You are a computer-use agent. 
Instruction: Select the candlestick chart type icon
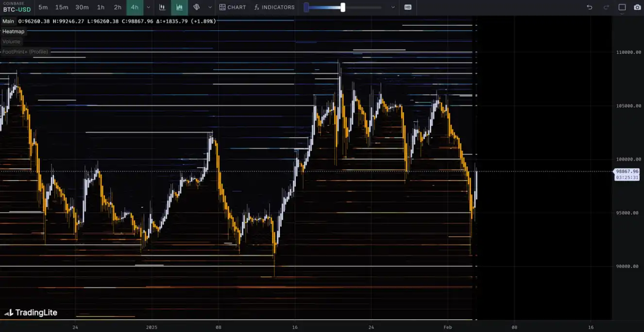pyautogui.click(x=162, y=7)
